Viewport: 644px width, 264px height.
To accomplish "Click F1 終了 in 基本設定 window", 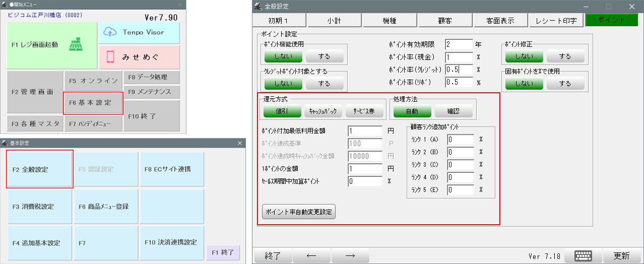I will point(223,253).
